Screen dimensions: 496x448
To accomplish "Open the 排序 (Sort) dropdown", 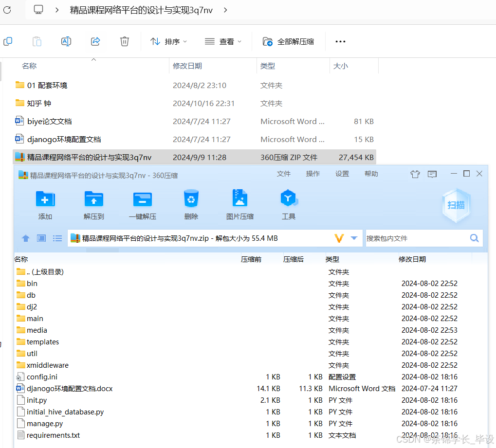I will click(168, 41).
